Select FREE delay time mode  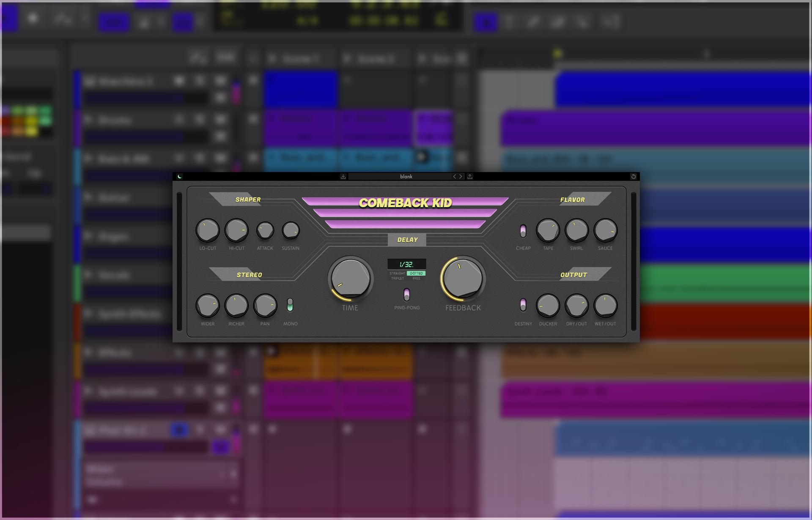point(416,279)
